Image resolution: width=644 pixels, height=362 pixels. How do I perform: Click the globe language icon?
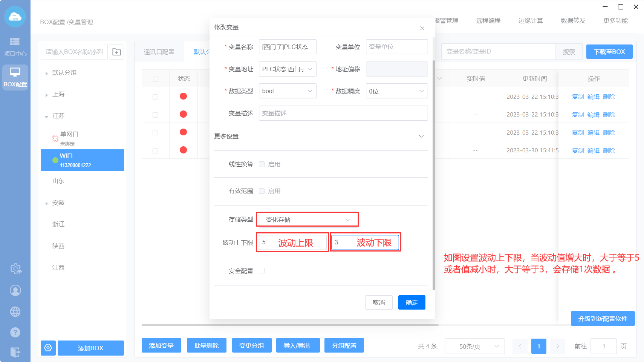15,311
